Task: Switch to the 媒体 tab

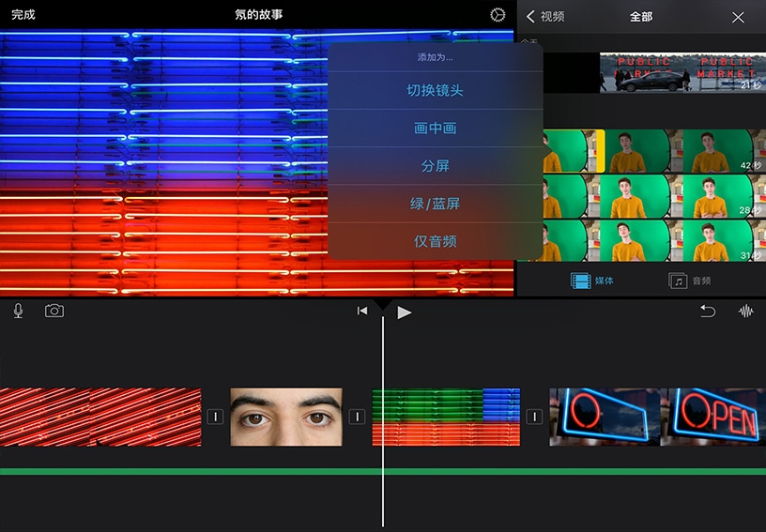Action: pos(592,281)
